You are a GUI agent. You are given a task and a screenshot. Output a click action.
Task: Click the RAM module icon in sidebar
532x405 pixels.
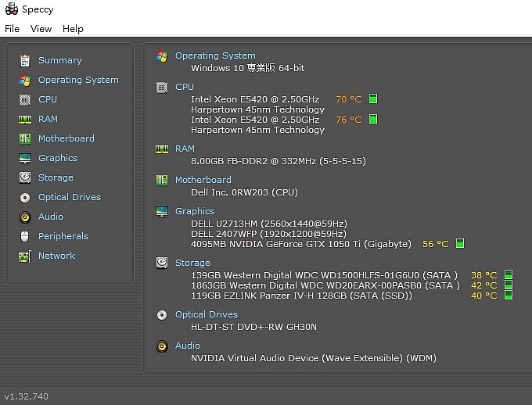click(x=25, y=119)
